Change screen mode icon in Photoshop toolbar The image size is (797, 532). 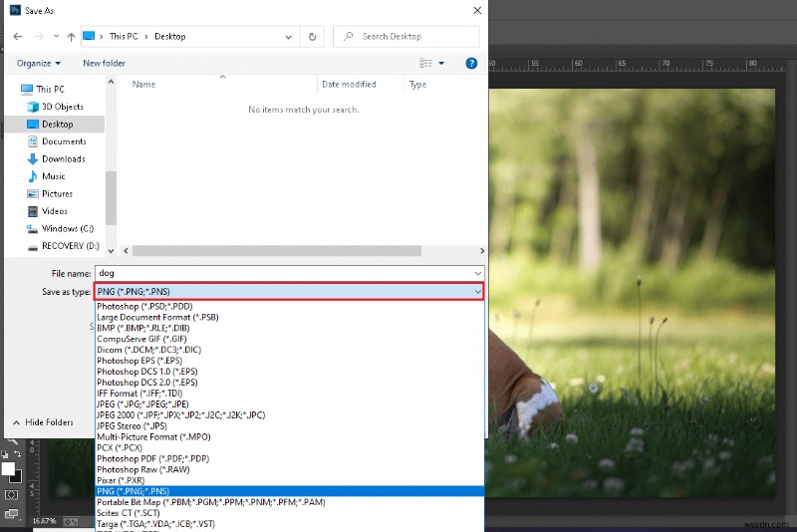[x=11, y=513]
